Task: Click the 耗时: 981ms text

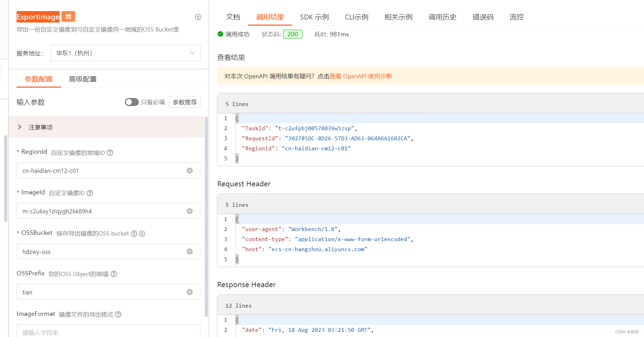Action: click(x=331, y=34)
